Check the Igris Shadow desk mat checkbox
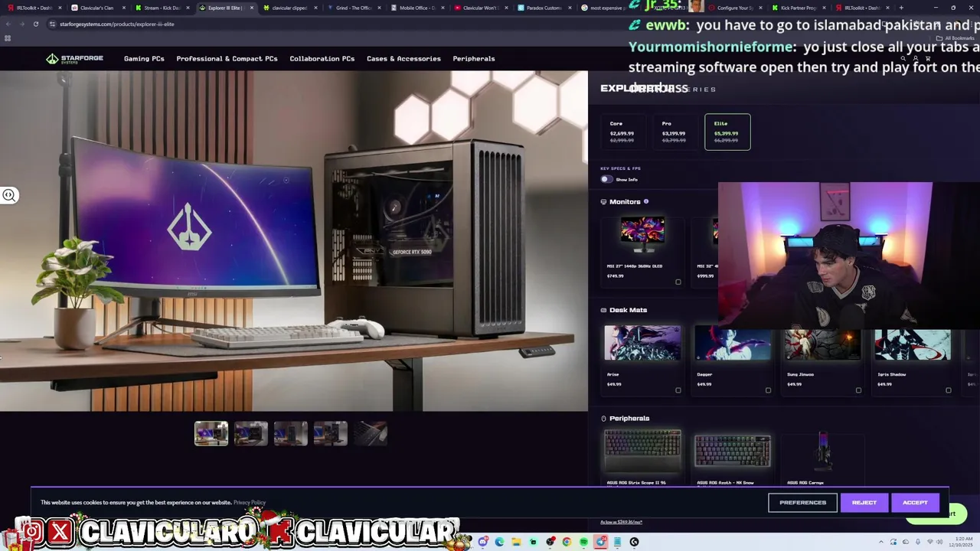Viewport: 980px width, 551px height. click(x=948, y=390)
